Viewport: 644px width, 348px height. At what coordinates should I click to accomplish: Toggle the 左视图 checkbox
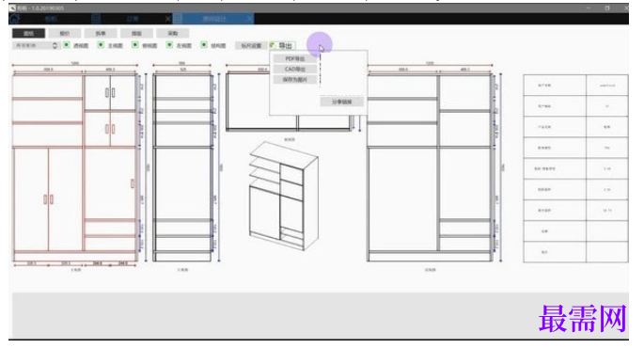[169, 45]
